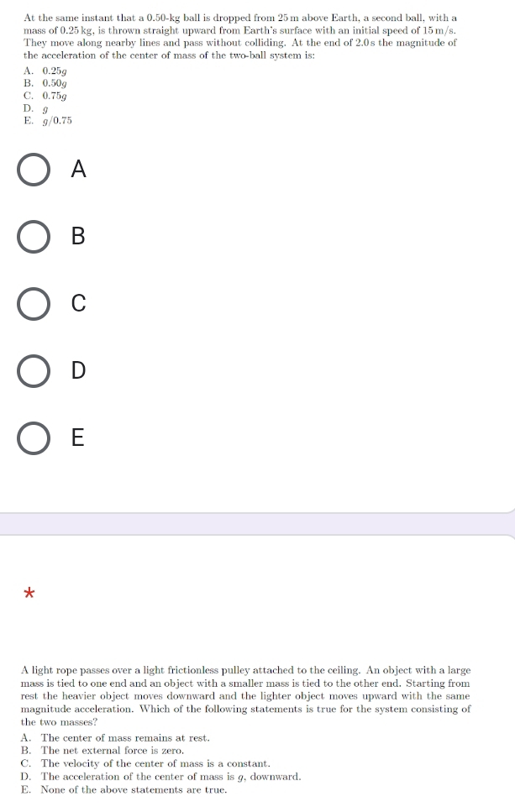Select radio button for option A
This screenshot has height=812, width=515.
click(x=34, y=170)
